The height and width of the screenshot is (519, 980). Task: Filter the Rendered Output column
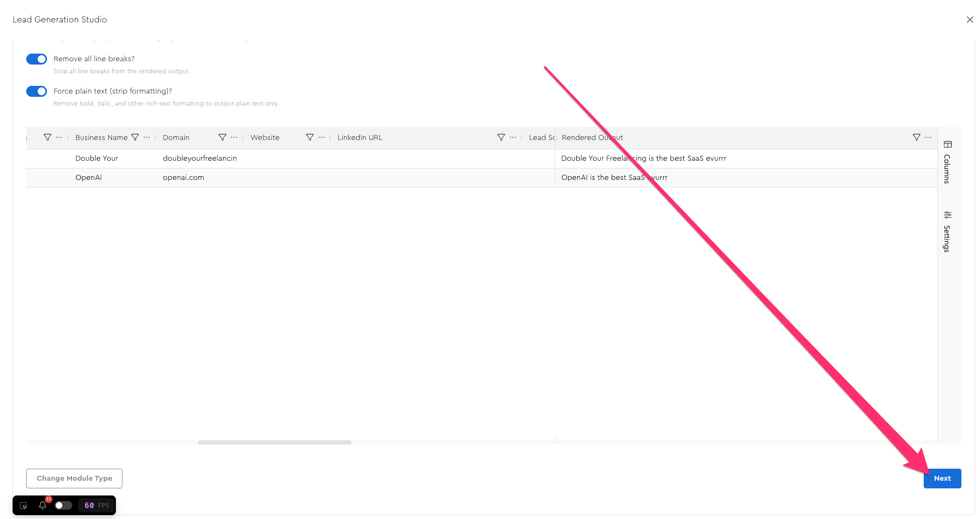(917, 137)
